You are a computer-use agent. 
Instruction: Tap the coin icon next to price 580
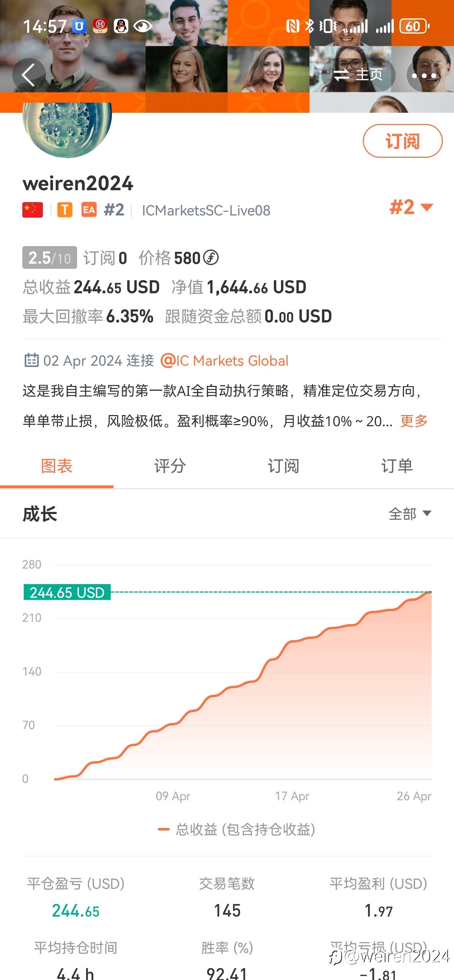(211, 258)
